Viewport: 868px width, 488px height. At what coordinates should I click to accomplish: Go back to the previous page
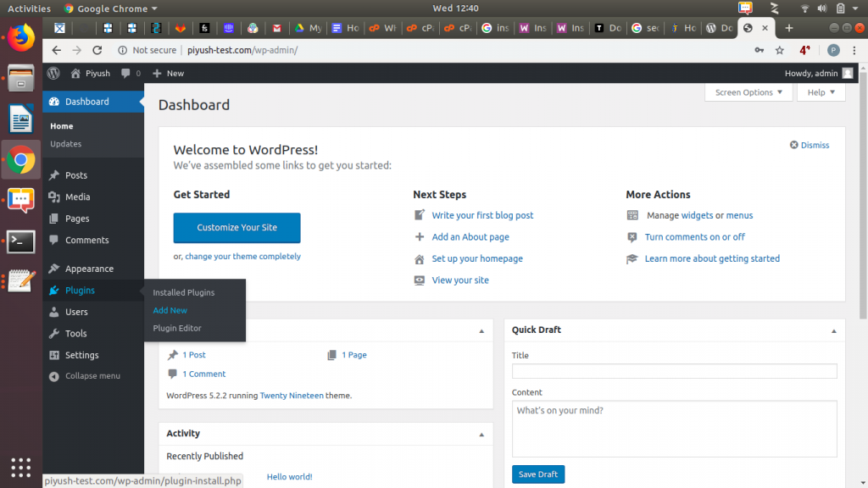pos(57,50)
